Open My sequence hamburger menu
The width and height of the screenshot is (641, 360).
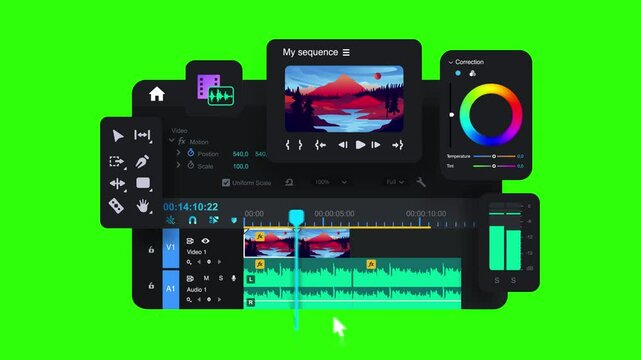346,52
